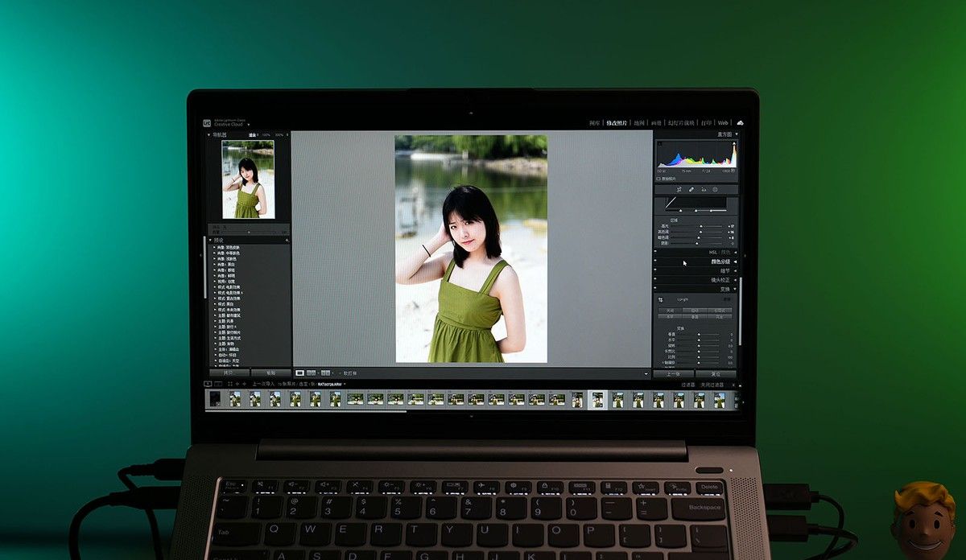The height and width of the screenshot is (560, 966).
Task: Select the first thumbnail in the filmstrip
Action: click(215, 398)
